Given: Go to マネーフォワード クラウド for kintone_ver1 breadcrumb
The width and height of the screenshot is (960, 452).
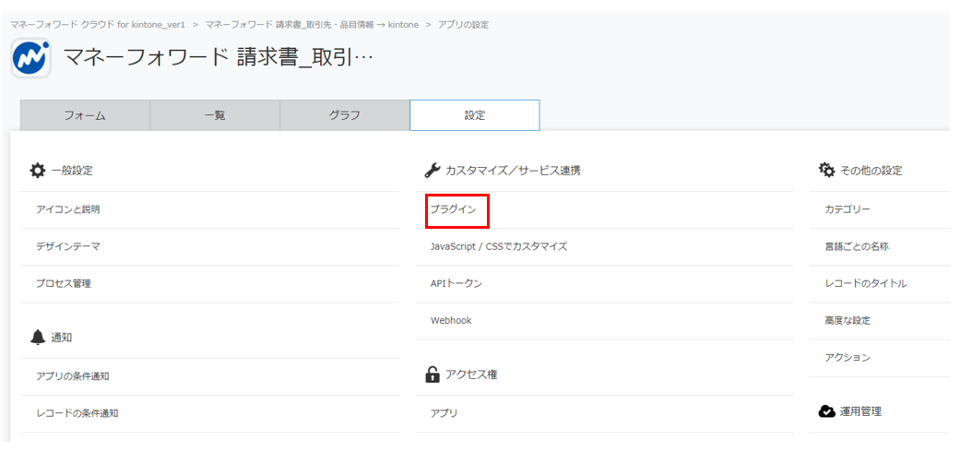Looking at the screenshot, I should coord(98,25).
